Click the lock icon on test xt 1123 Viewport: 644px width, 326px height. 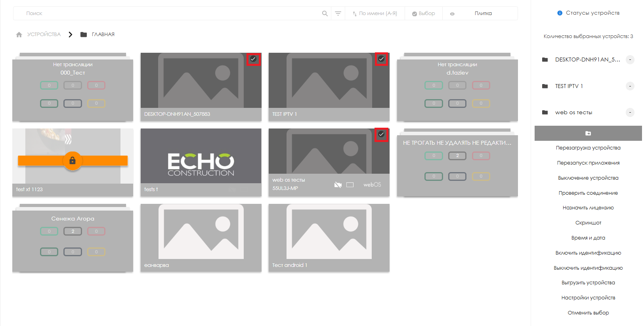coord(73,161)
